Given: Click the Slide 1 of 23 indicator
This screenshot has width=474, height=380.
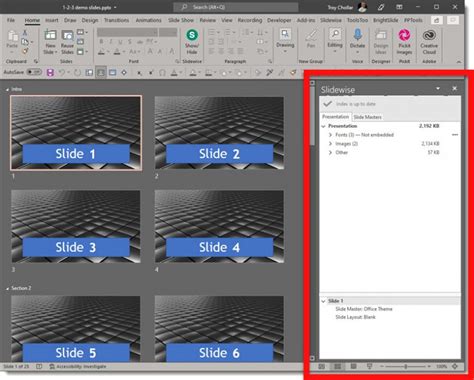Looking at the screenshot, I should coord(16,367).
